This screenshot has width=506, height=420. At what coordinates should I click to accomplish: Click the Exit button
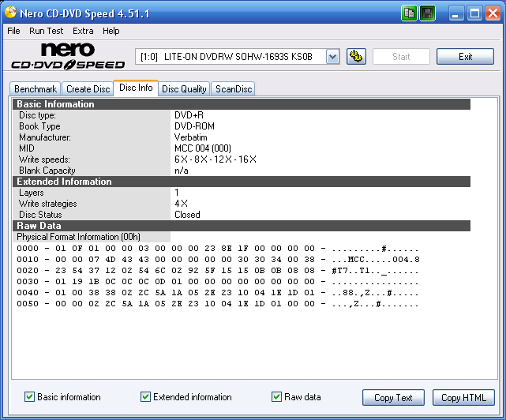pyautogui.click(x=465, y=57)
